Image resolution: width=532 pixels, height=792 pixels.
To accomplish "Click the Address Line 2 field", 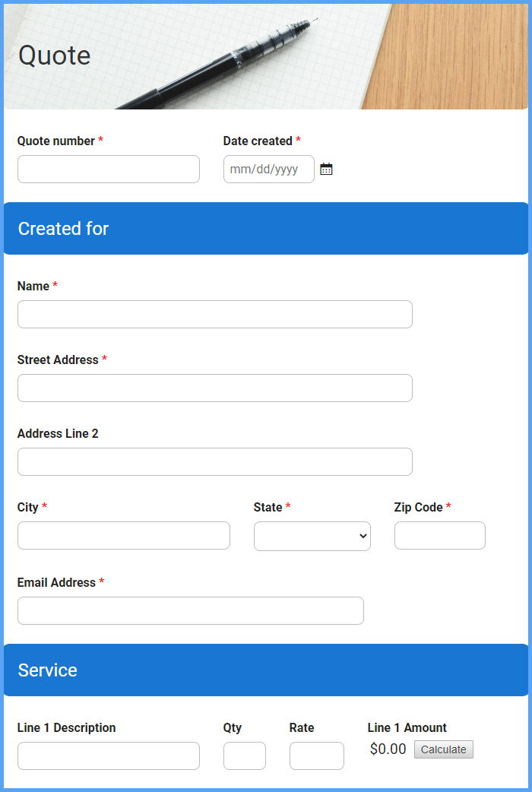I will pyautogui.click(x=214, y=461).
